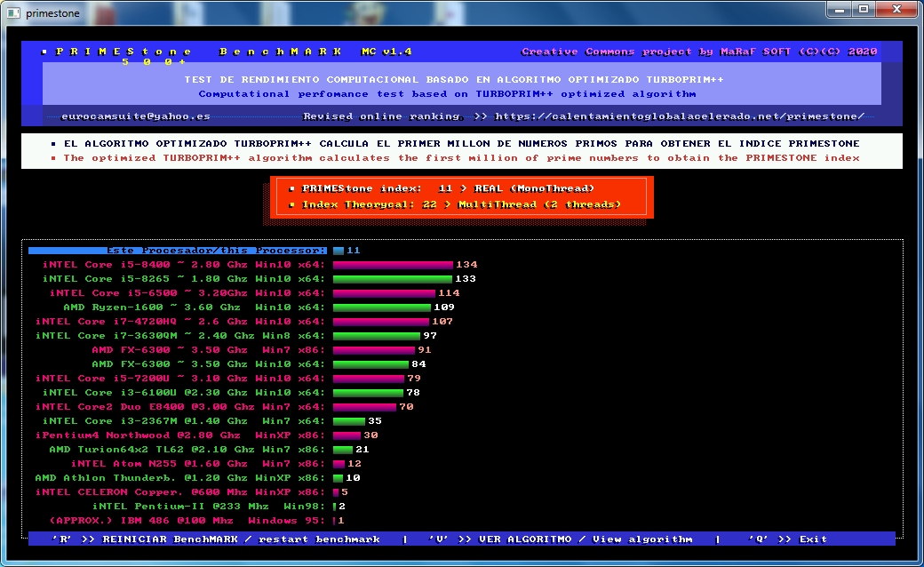Click the eurocamsuite@yahoo.es email address
This screenshot has height=567, width=924.
[x=136, y=116]
